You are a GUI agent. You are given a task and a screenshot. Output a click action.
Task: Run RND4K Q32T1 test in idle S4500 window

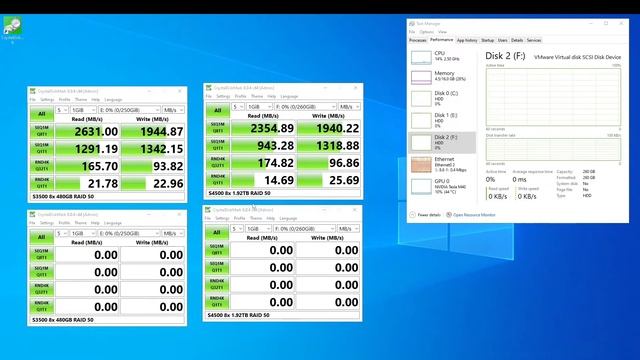coord(217,284)
